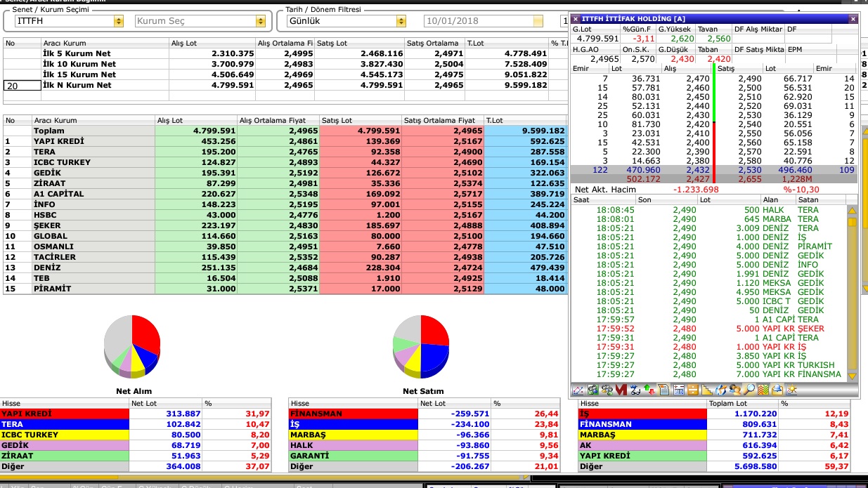The width and height of the screenshot is (868, 488).
Task: Click the Toplam row in broker table
Action: (x=285, y=131)
